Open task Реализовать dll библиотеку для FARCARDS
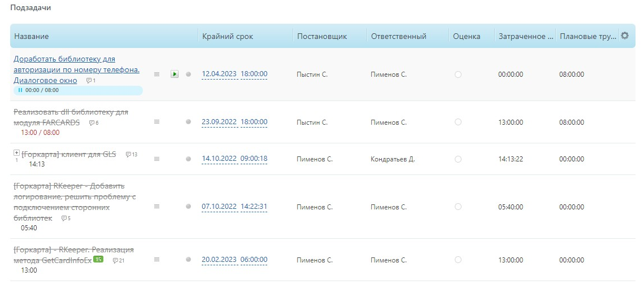 pyautogui.click(x=71, y=117)
